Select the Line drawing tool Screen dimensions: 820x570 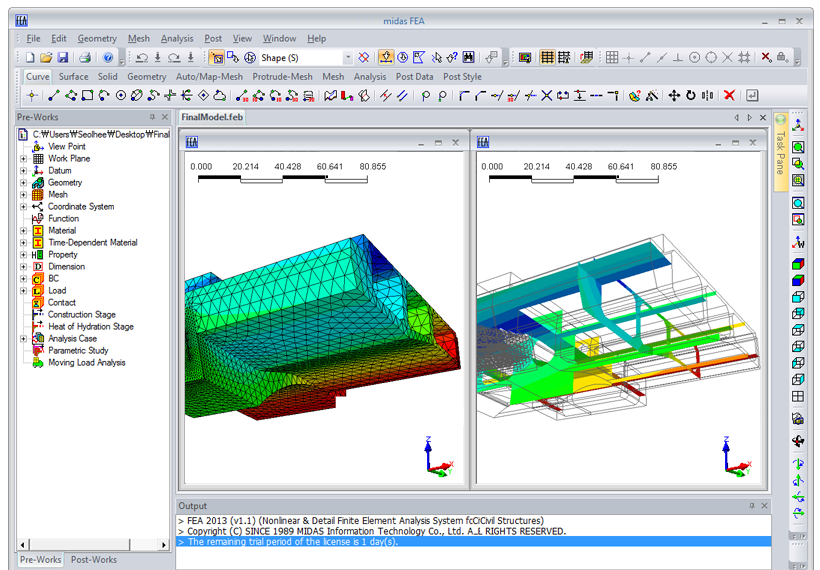53,96
